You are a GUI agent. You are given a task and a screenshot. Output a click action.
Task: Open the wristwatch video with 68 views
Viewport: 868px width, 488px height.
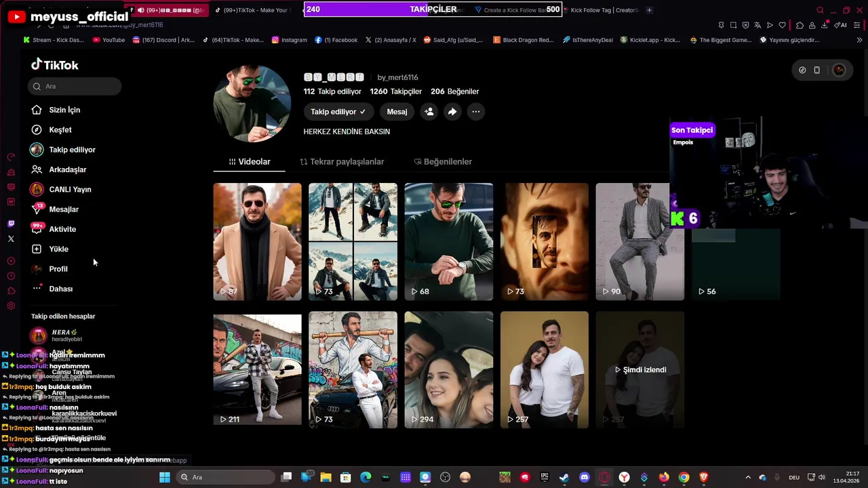coord(448,241)
